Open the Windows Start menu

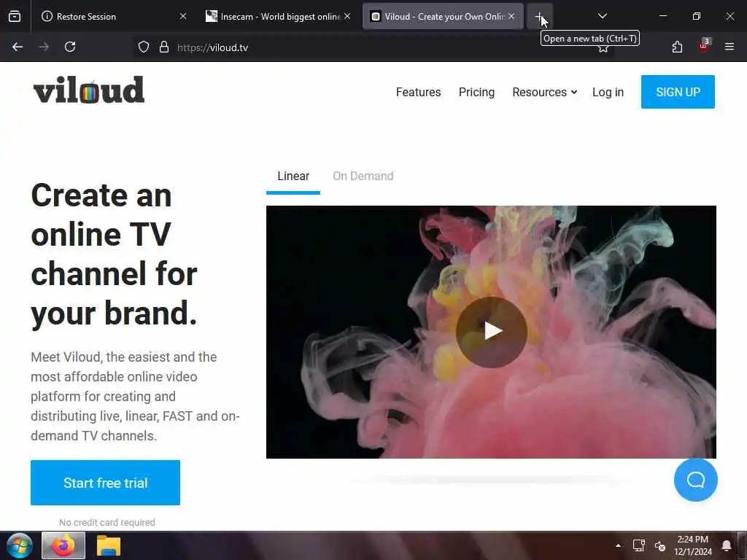pos(20,545)
